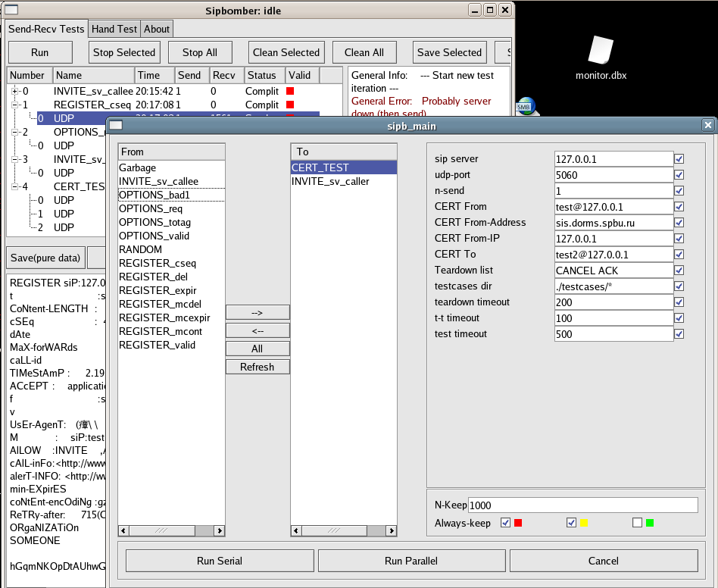
Task: Open the Sipbomber window menu icon
Action: (x=11, y=10)
